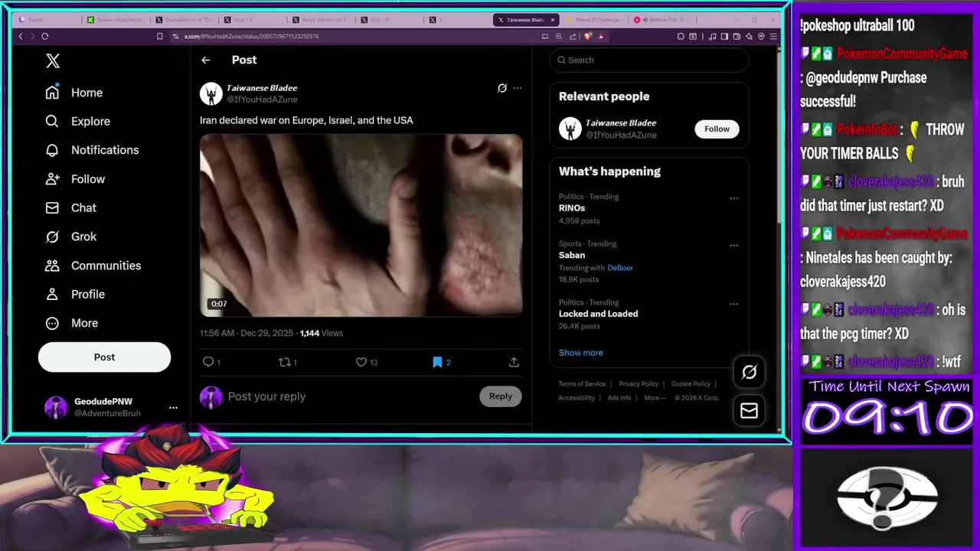Open Accessibility footer link

(577, 398)
